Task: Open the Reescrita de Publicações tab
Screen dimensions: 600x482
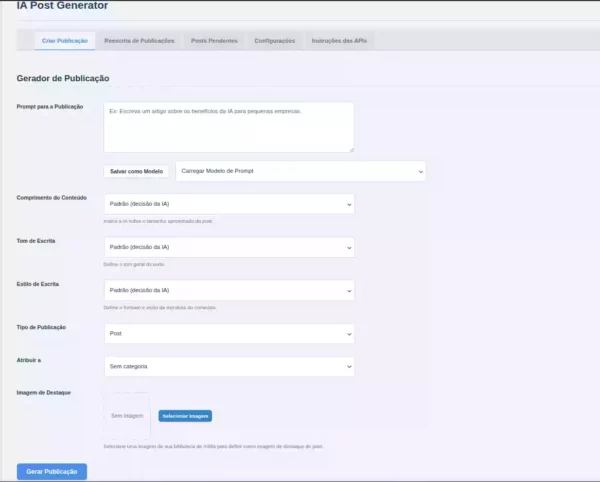Action: (140, 41)
